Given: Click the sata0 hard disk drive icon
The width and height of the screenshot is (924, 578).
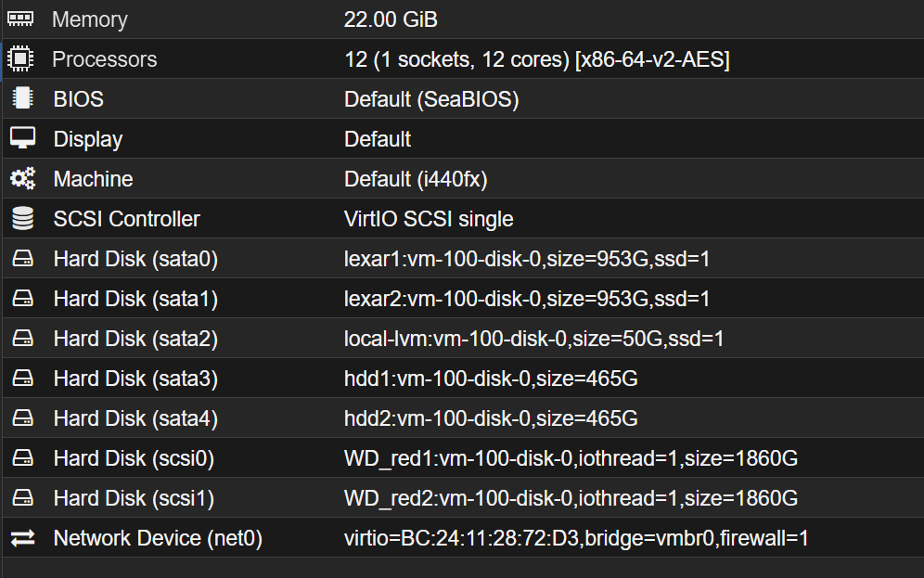Looking at the screenshot, I should click(22, 259).
